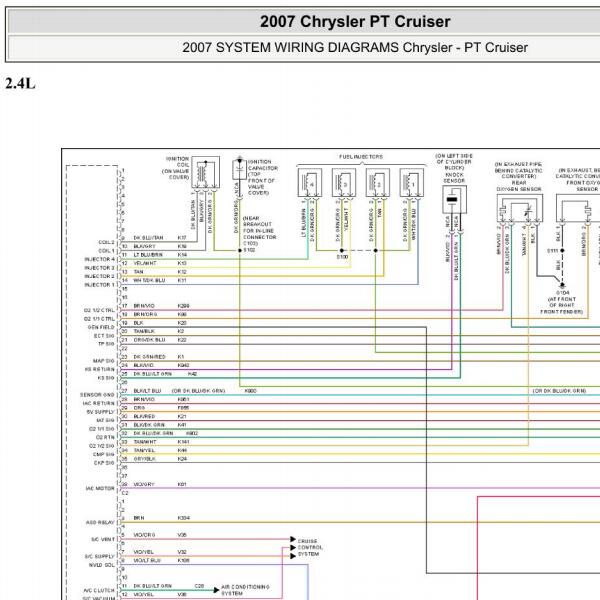Click the '2007 Chrysler PT Cruiser' title

[x=355, y=21]
